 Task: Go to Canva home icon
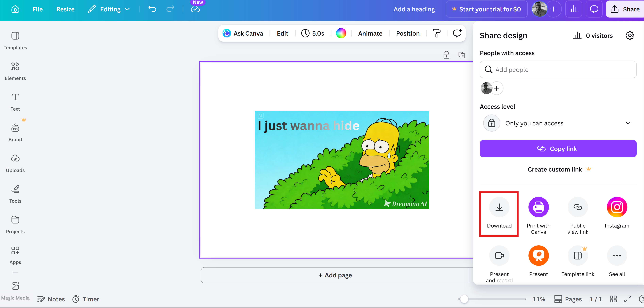coord(15,9)
